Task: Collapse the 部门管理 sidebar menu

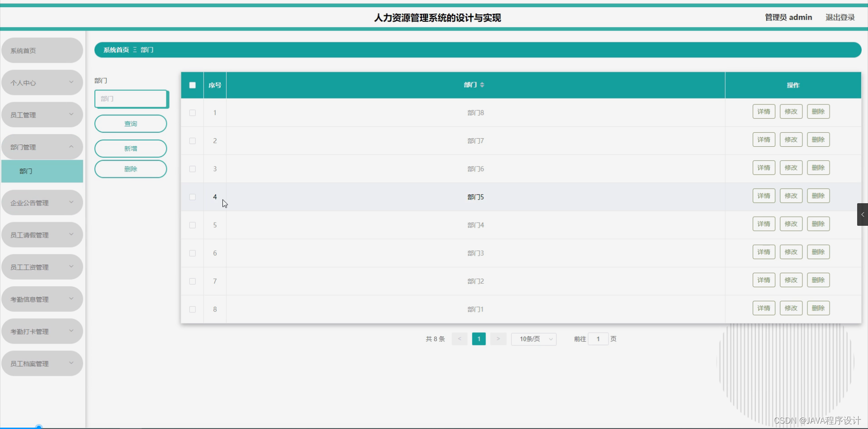Action: (x=42, y=147)
